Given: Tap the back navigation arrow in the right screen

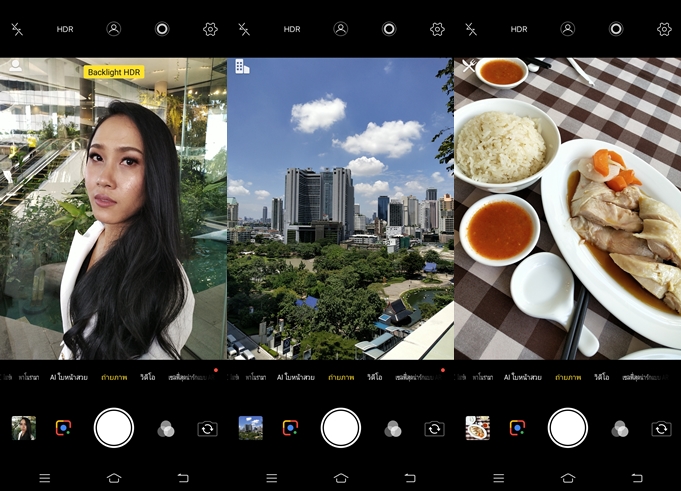Looking at the screenshot, I should (637, 477).
